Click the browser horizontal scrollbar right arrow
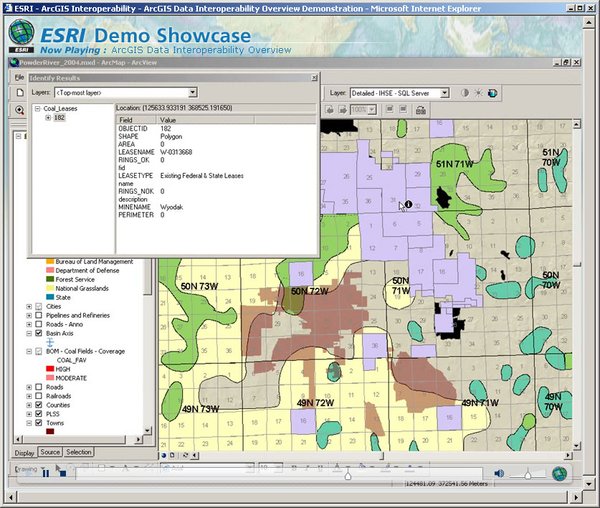 pos(576,497)
